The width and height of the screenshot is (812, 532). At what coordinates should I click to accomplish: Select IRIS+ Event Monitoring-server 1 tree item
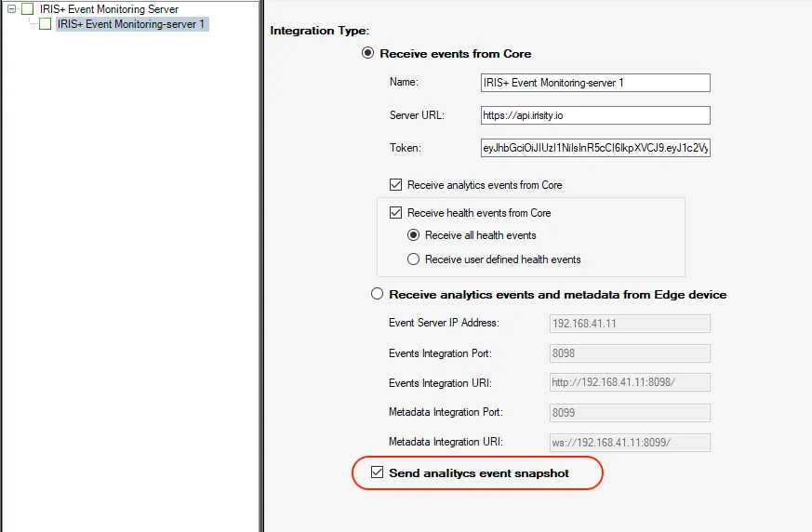pos(132,24)
